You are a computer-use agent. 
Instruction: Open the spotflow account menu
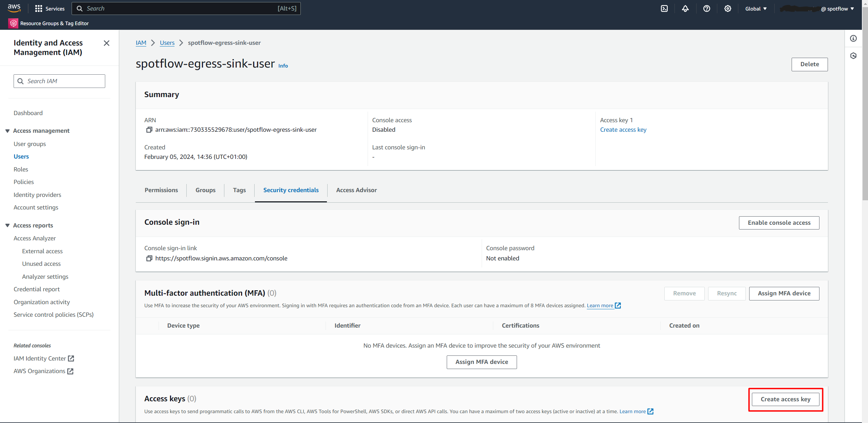point(817,9)
